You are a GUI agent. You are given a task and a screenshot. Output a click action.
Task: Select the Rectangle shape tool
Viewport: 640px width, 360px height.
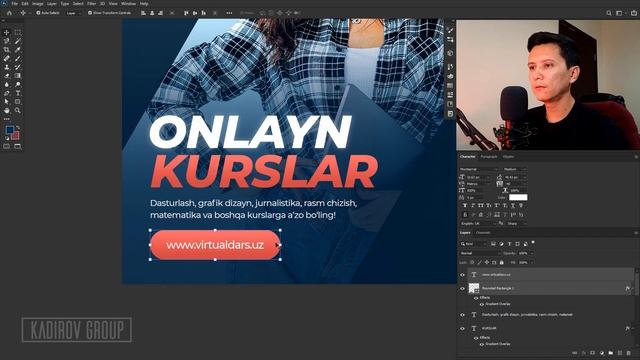click(x=18, y=102)
